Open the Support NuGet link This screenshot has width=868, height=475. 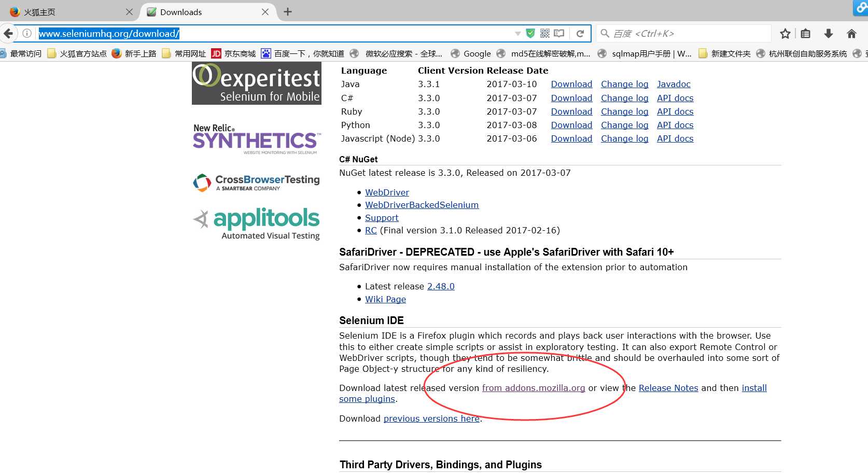click(382, 218)
